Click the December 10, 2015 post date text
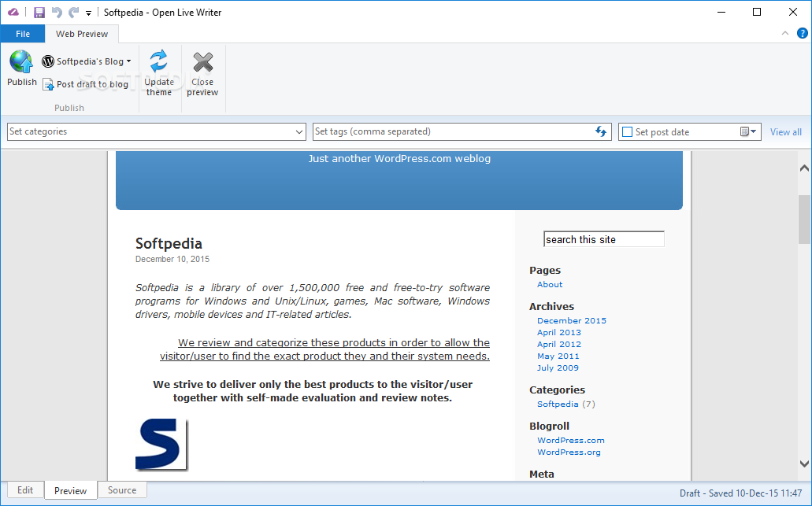The width and height of the screenshot is (812, 506). (x=172, y=259)
